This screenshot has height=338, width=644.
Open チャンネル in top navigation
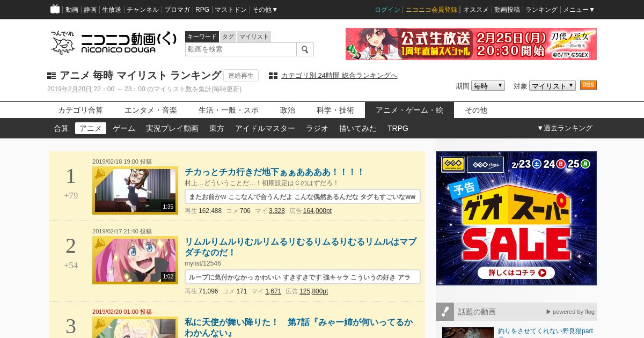click(x=143, y=10)
